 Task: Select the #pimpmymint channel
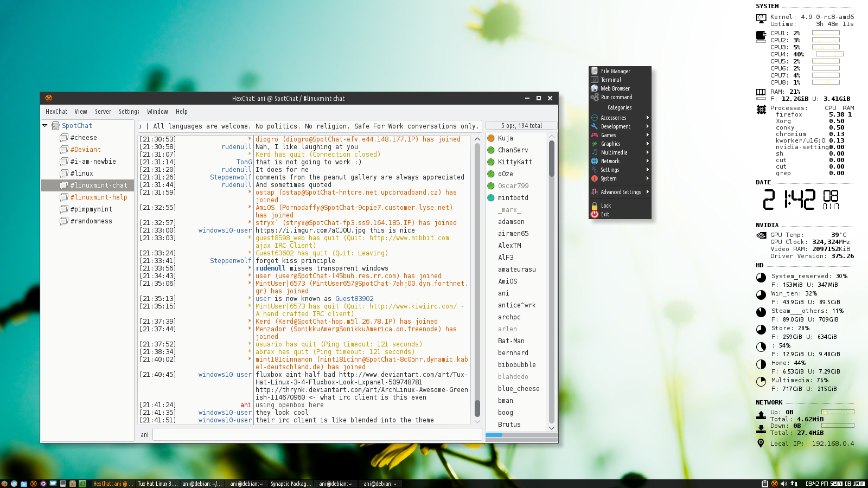[91, 209]
